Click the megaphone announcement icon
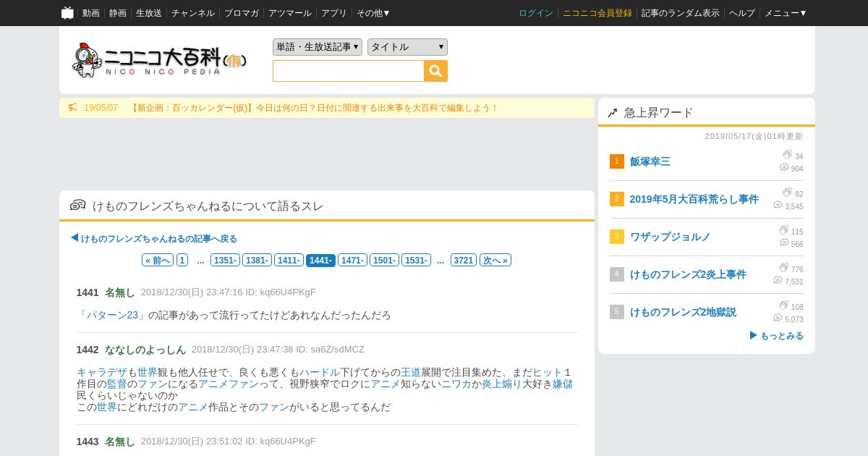This screenshot has height=456, width=868. [x=73, y=108]
